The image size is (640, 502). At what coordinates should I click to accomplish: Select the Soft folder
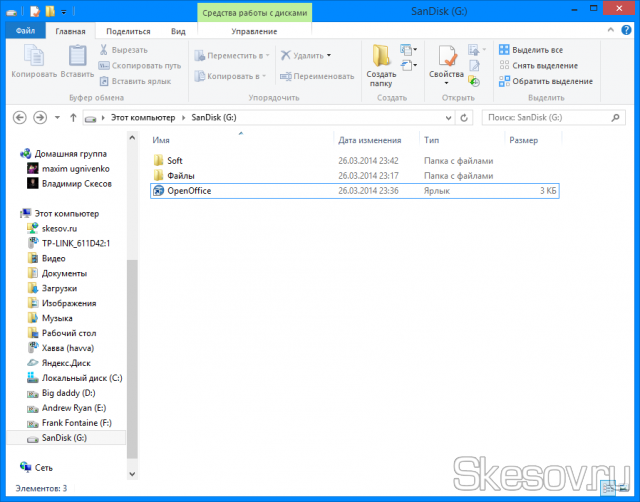(175, 160)
